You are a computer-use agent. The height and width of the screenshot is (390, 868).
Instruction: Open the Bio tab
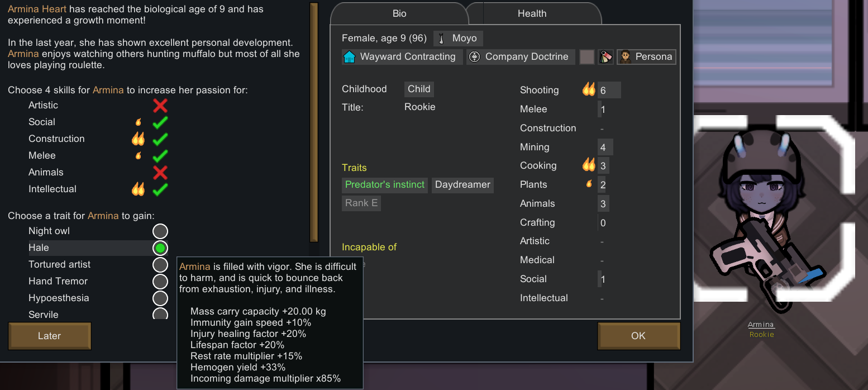point(399,13)
